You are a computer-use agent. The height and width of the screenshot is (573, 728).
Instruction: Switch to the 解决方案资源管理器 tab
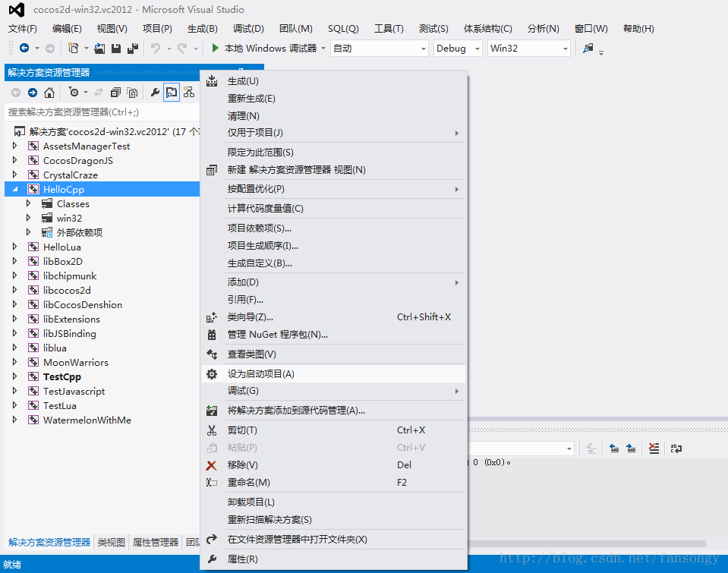coord(49,543)
